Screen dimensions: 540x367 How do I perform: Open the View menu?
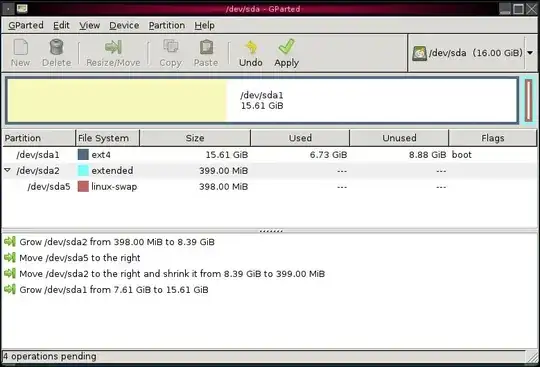pyautogui.click(x=90, y=25)
